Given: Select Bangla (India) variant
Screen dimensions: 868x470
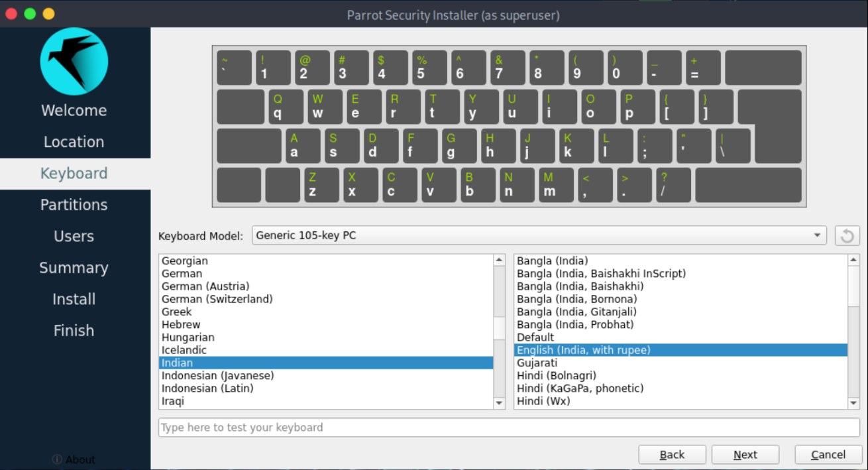Looking at the screenshot, I should 681,261.
